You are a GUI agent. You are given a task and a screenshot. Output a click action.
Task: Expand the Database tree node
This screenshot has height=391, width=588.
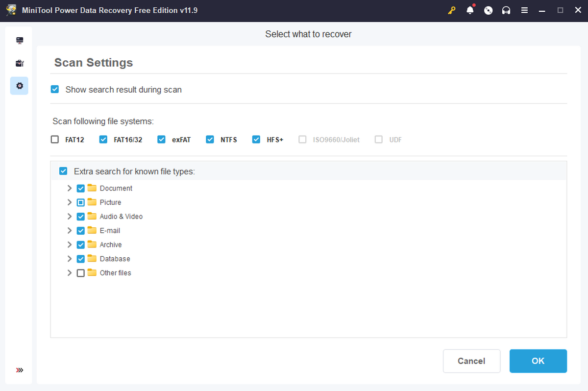[70, 259]
